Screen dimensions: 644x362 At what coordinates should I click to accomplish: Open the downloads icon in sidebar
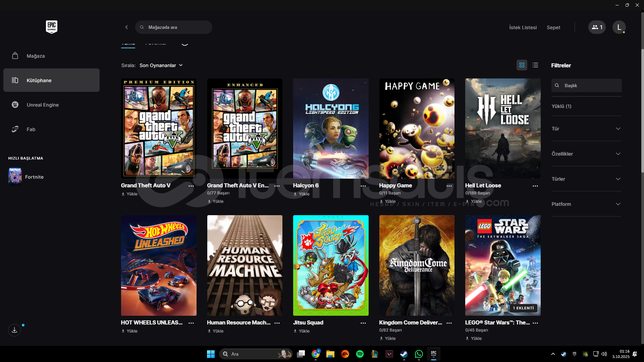click(14, 330)
